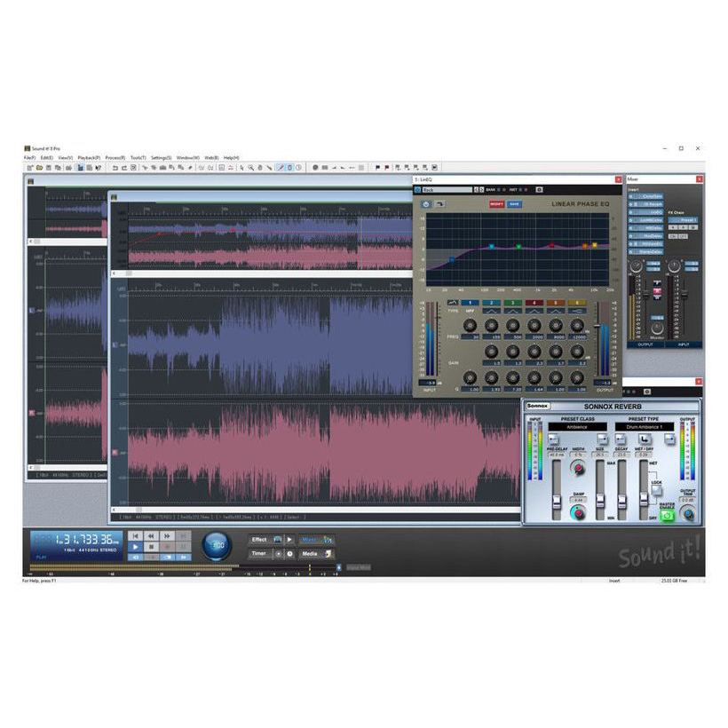Viewport: 728px width, 728px height.
Task: Open the Preset Class Ambience dropdown
Action: coord(577,427)
